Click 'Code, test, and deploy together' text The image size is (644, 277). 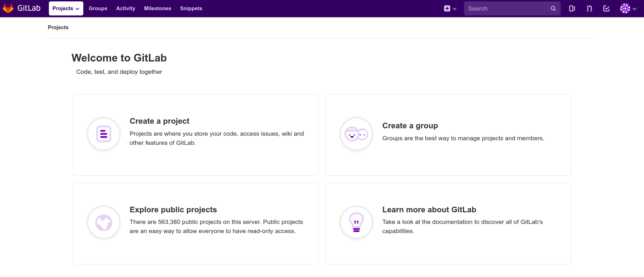click(x=119, y=72)
